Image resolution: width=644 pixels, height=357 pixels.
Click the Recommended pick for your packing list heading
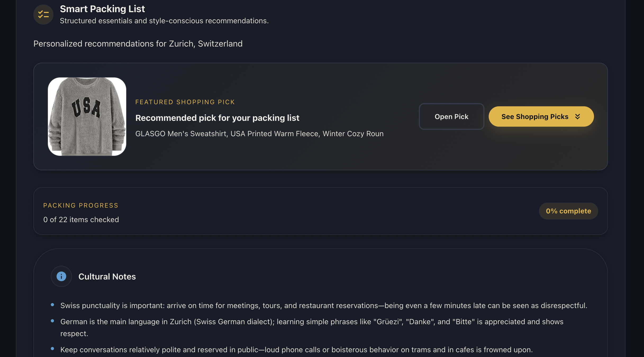(217, 118)
